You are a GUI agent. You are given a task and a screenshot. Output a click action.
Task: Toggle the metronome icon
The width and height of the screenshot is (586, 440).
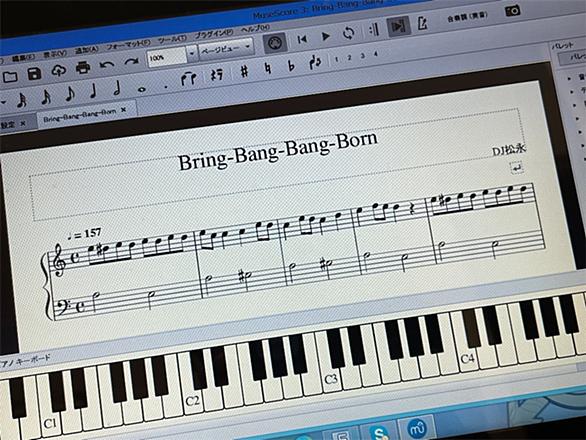422,24
